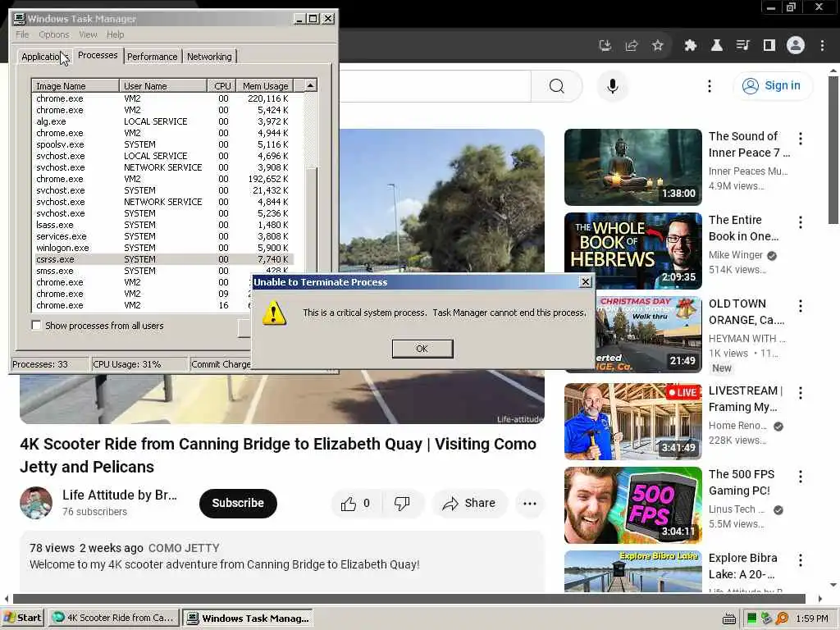Sort by Mem Usage column header
The height and width of the screenshot is (630, 840).
tap(265, 85)
